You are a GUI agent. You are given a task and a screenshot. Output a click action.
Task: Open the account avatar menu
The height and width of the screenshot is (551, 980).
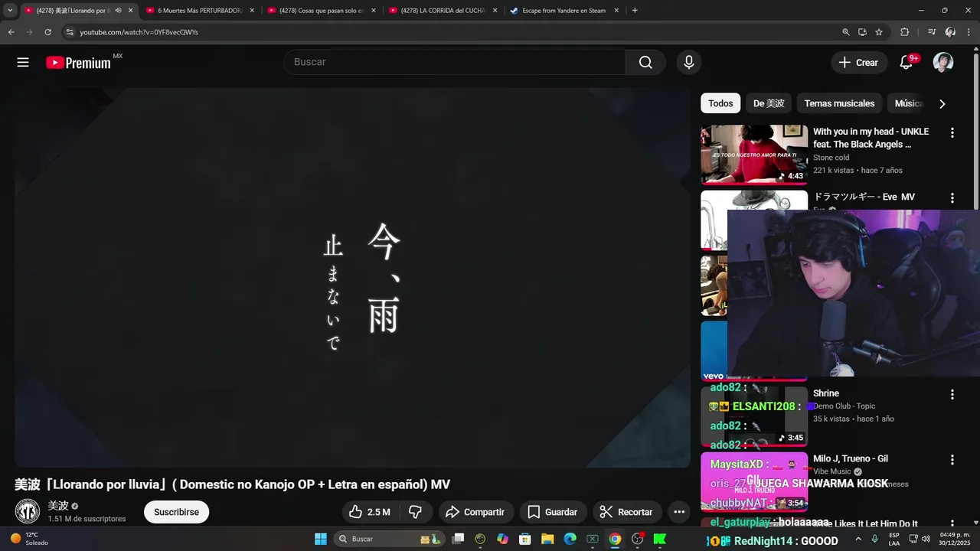tap(943, 63)
